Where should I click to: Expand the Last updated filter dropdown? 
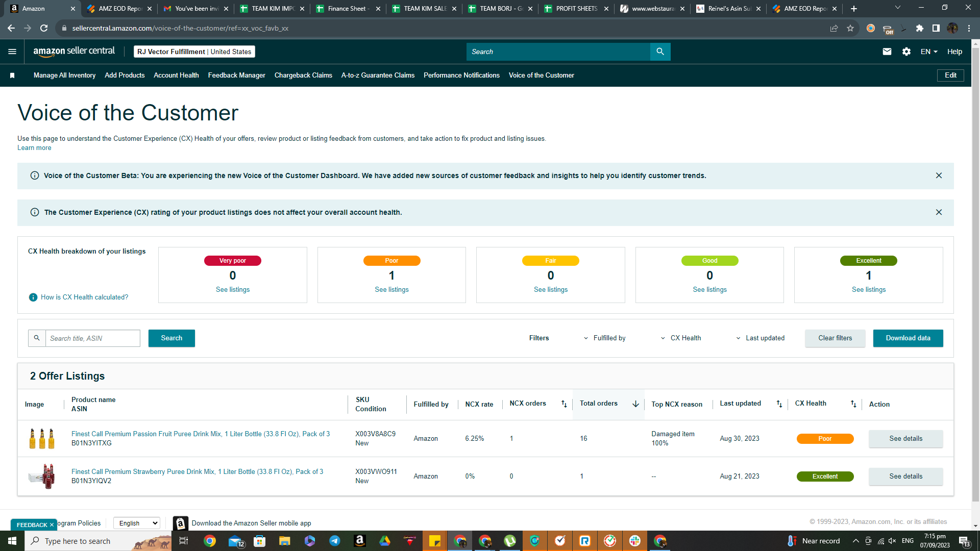[760, 338]
